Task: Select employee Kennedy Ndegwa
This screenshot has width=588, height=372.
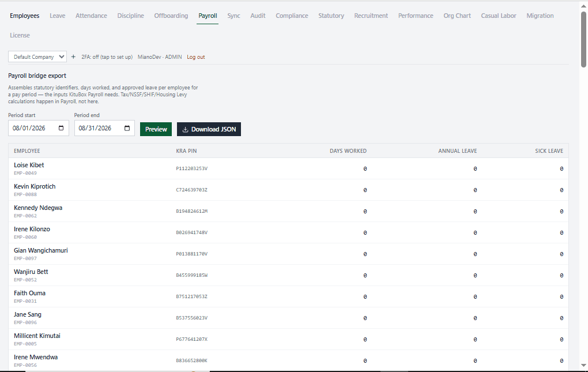Action: pos(38,208)
